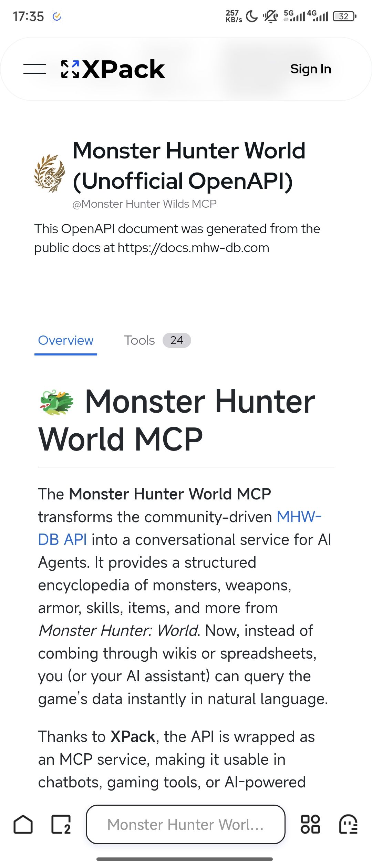Image resolution: width=372 pixels, height=868 pixels.
Task: Tap the battery level 32 icon
Action: pyautogui.click(x=344, y=16)
